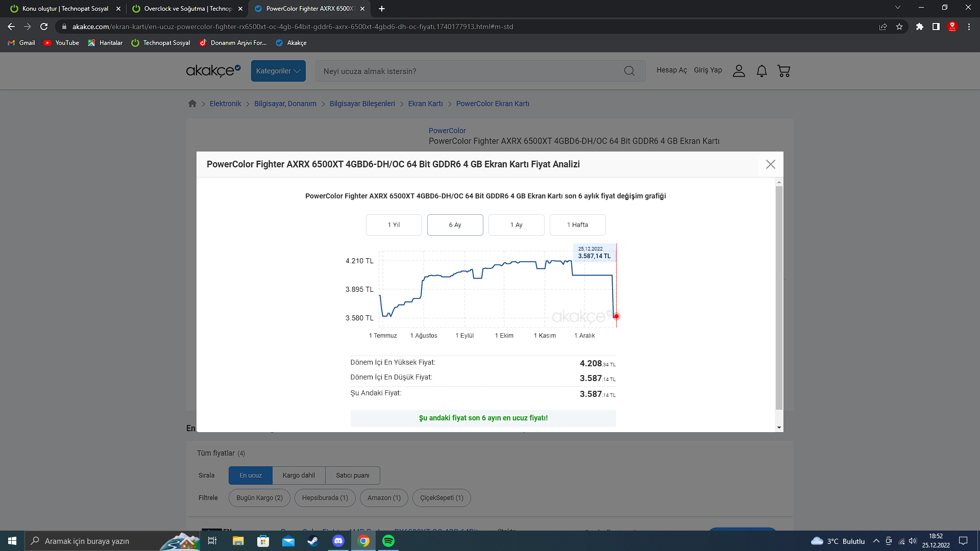
Task: Click the popup scrollbar down arrow
Action: pyautogui.click(x=779, y=428)
